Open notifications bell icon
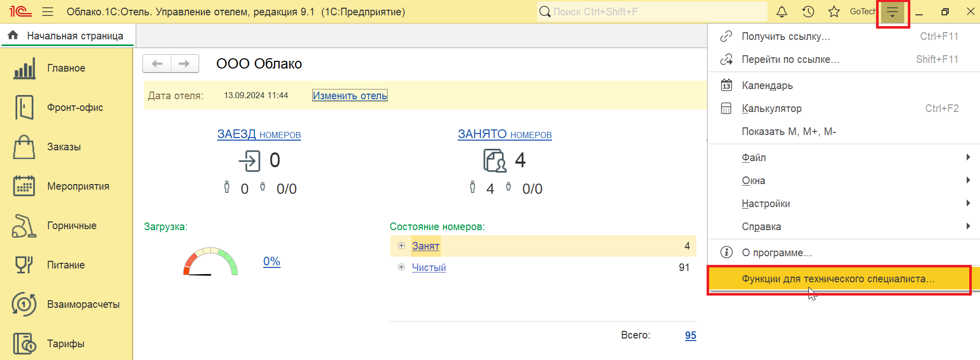This screenshot has width=980, height=360. coord(782,11)
